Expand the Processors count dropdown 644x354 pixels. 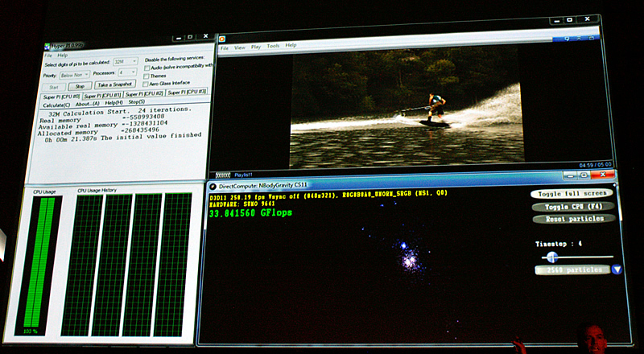(128, 72)
